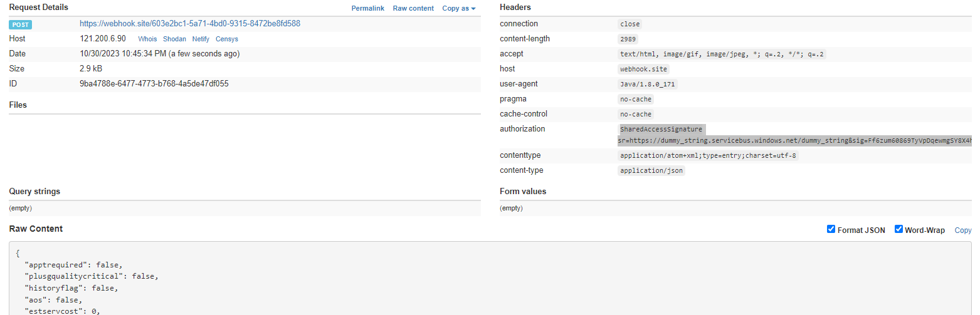Look up host IP via Whois
Viewport: 980px width, 315px height.
click(x=147, y=39)
